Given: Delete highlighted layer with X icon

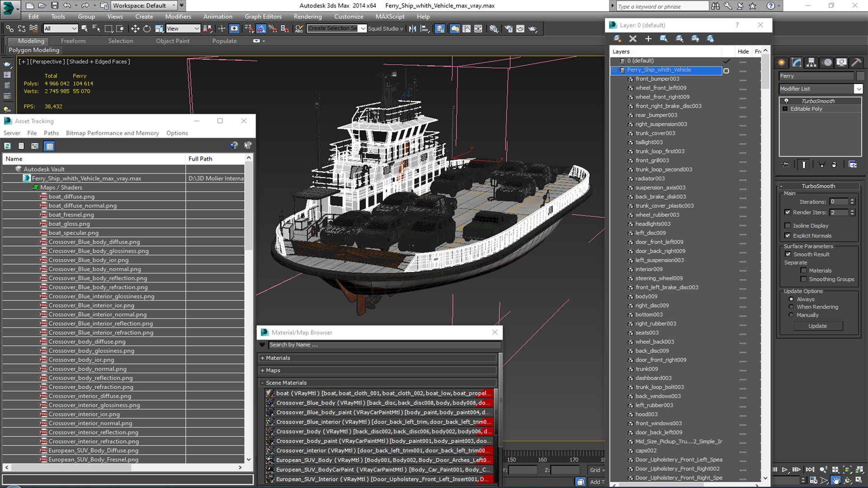Looking at the screenshot, I should coord(632,38).
